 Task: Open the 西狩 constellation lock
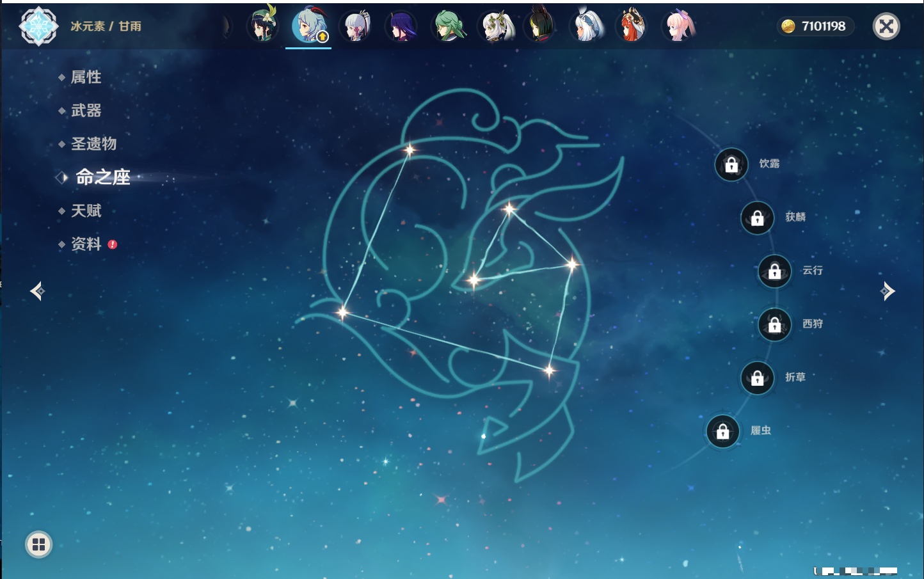tap(774, 325)
